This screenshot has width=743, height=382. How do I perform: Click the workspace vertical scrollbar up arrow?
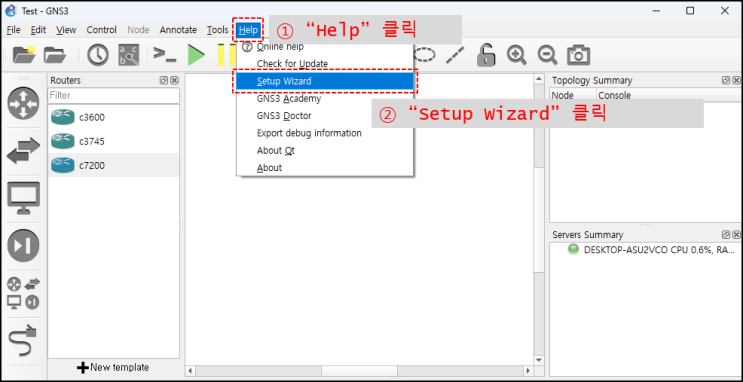(x=538, y=79)
